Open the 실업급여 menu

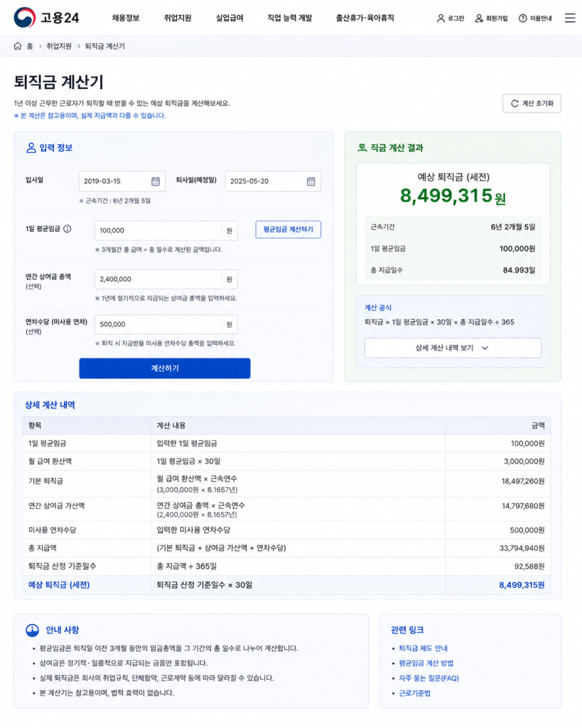pos(230,18)
